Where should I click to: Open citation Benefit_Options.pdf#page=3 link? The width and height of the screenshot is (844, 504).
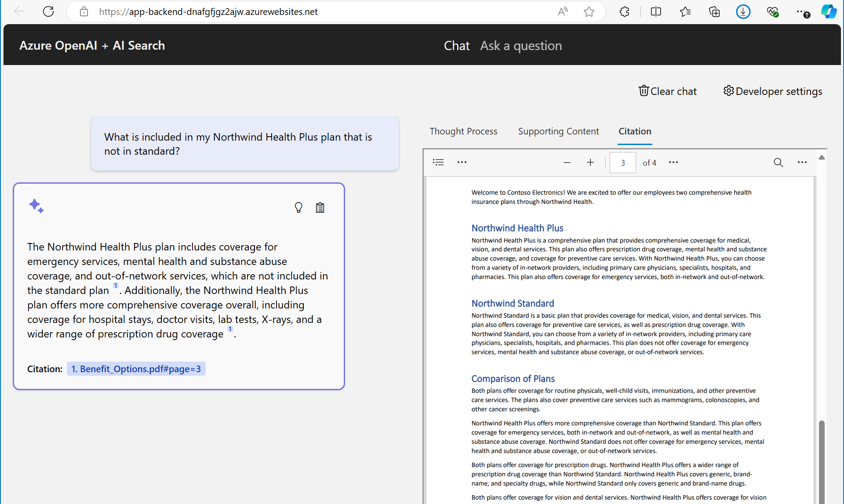point(136,369)
